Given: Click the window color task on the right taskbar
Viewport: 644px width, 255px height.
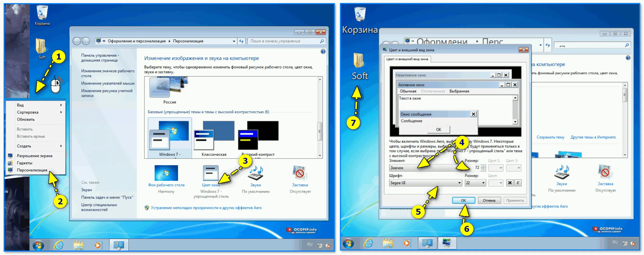Looking at the screenshot, I should pos(447,243).
